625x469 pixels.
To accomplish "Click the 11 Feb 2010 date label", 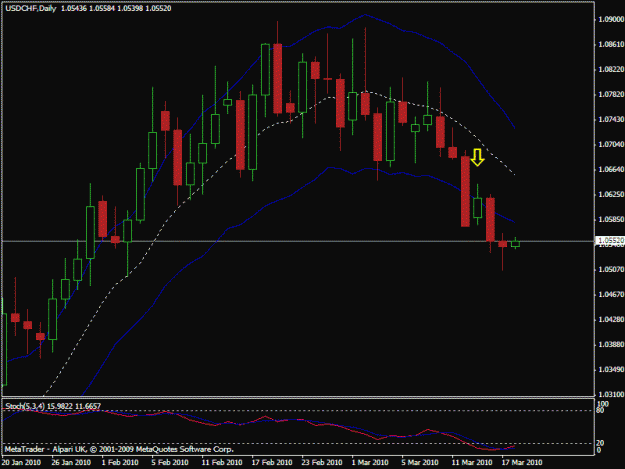I will [x=222, y=463].
